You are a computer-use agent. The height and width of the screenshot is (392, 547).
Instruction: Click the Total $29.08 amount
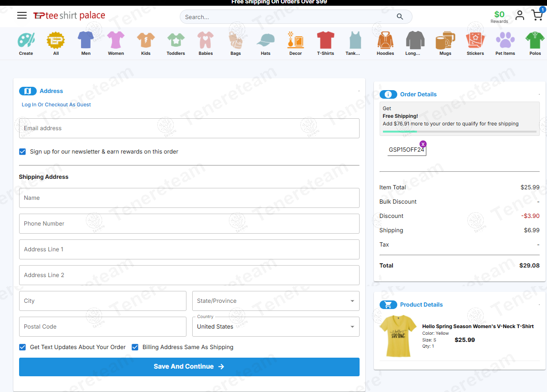(529, 266)
